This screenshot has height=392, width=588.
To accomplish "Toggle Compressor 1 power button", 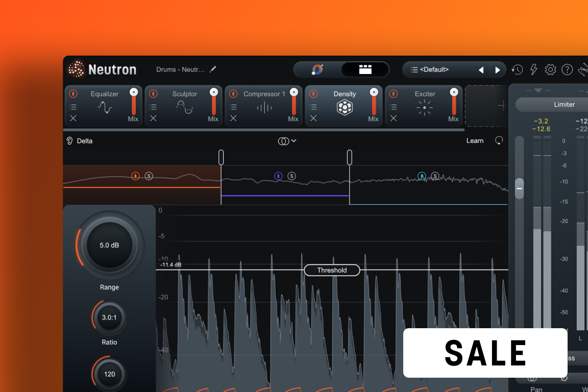I will (x=233, y=93).
